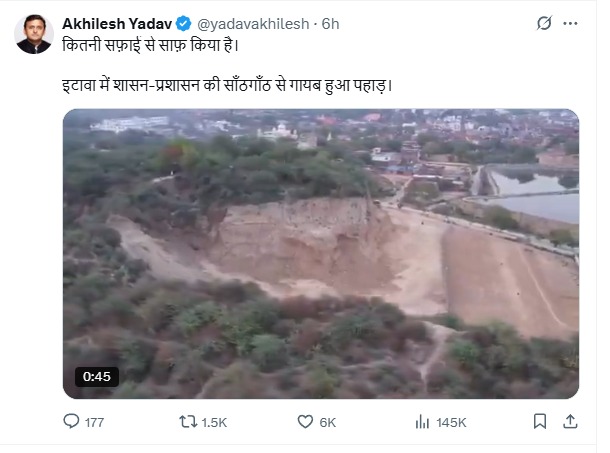The image size is (610, 453).
Task: Open Akhilesh Yadav's profile picture
Action: [34, 34]
